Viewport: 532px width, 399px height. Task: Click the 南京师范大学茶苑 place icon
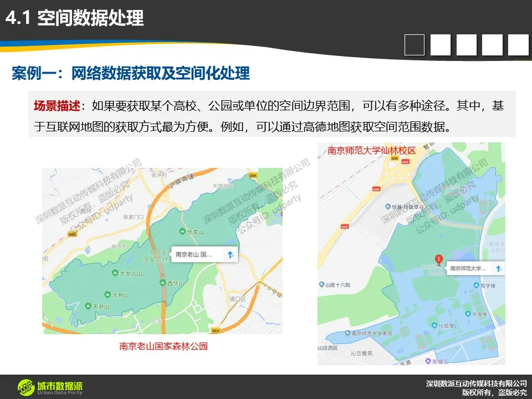(x=348, y=333)
